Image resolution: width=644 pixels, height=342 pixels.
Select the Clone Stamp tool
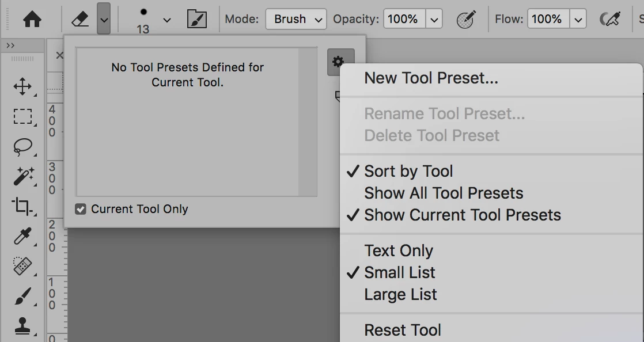point(22,325)
